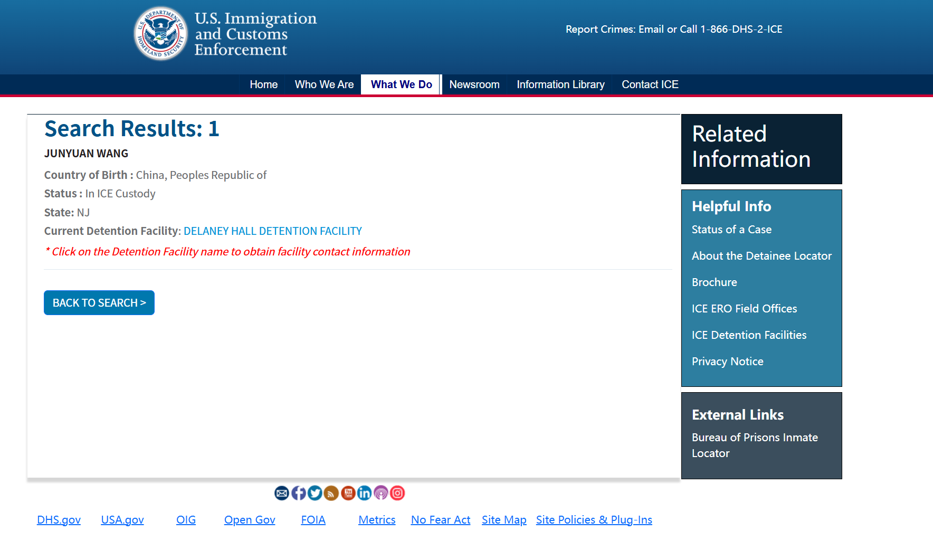Visit Bureau of Prisons Inmate Locator
The image size is (933, 560).
tap(754, 445)
